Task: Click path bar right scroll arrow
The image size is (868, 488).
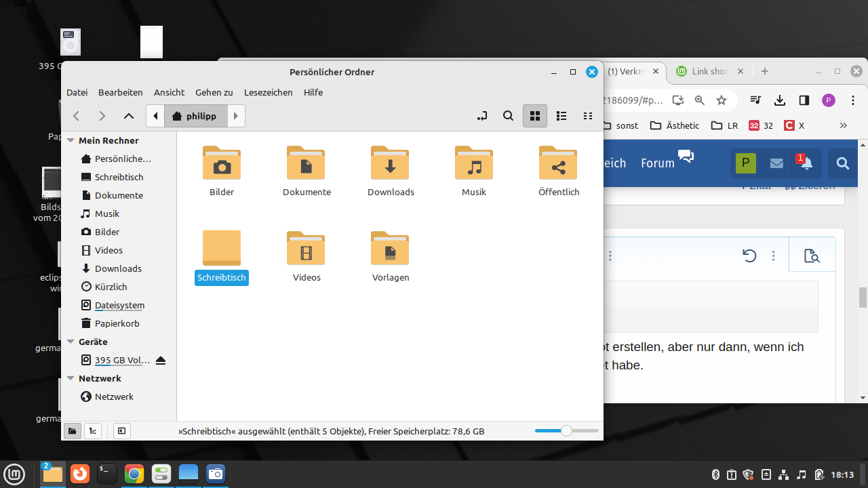Action: 236,116
